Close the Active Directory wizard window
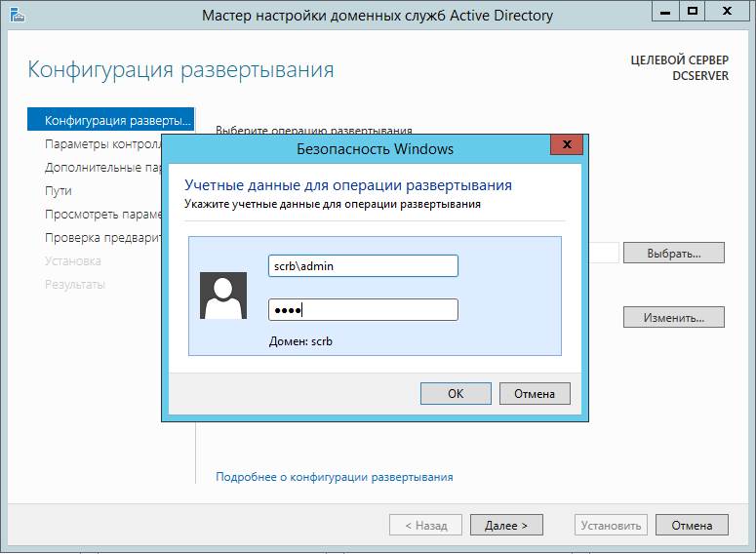Screen dimensions: 756x554 click(727, 12)
